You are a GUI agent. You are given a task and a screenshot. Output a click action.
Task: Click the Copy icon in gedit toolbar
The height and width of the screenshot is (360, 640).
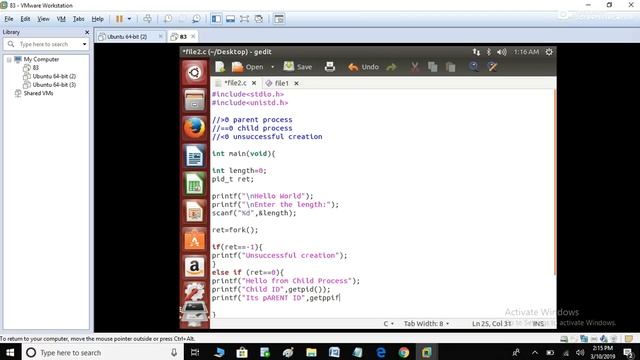coord(433,67)
